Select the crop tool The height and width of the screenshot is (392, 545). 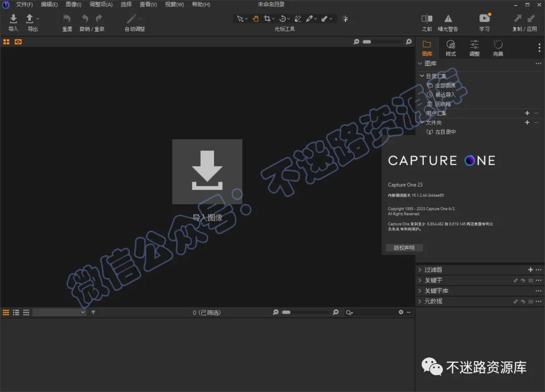tap(267, 19)
